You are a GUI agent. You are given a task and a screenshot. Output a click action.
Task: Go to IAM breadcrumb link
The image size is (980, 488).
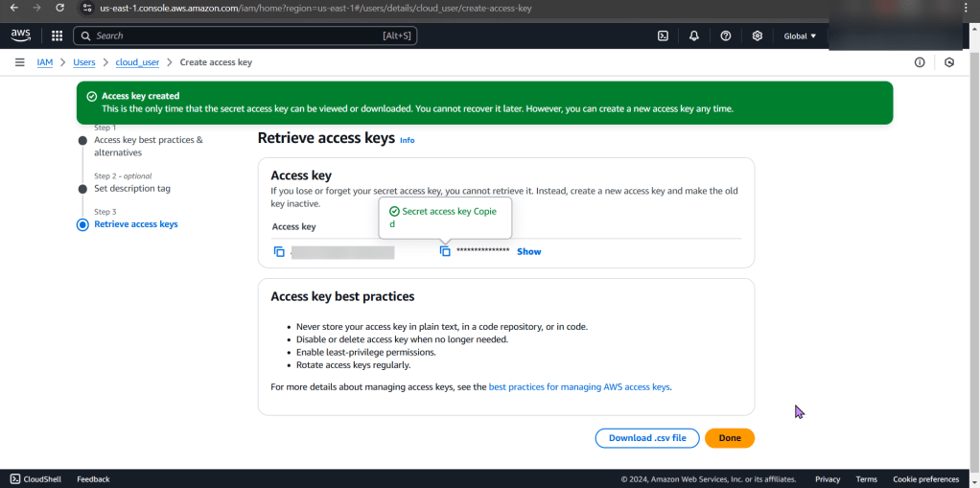[45, 62]
